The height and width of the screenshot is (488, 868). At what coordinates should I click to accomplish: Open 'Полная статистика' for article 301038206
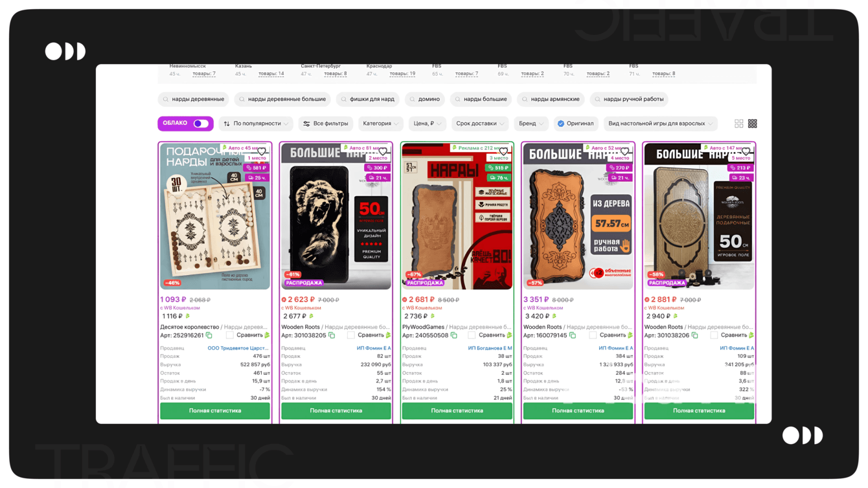[700, 411]
